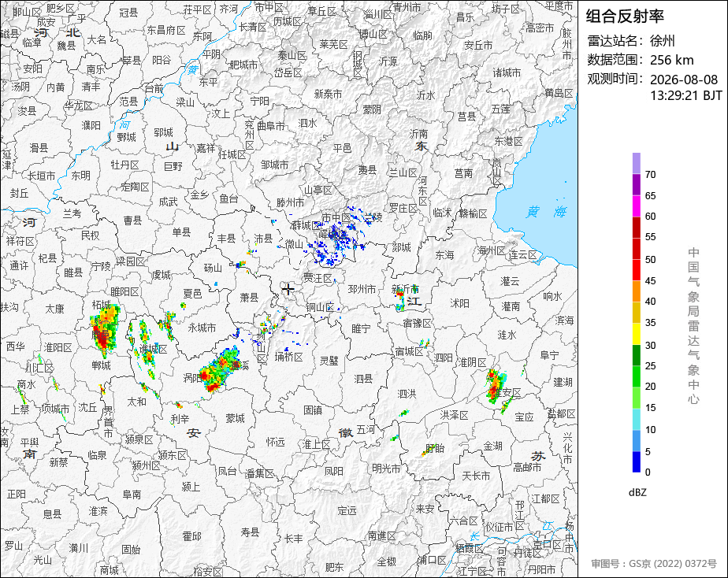The width and height of the screenshot is (728, 578).
Task: Click the 审图号 GS京 (2022) 0372号 text
Action: pyautogui.click(x=654, y=564)
